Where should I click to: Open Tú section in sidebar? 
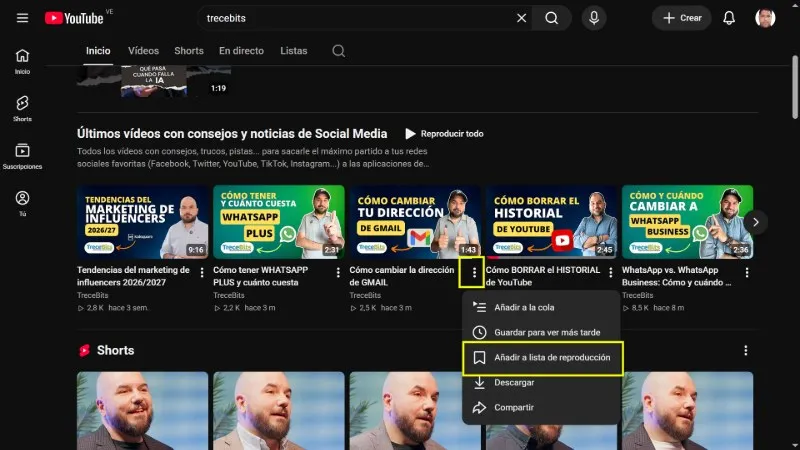click(x=22, y=204)
